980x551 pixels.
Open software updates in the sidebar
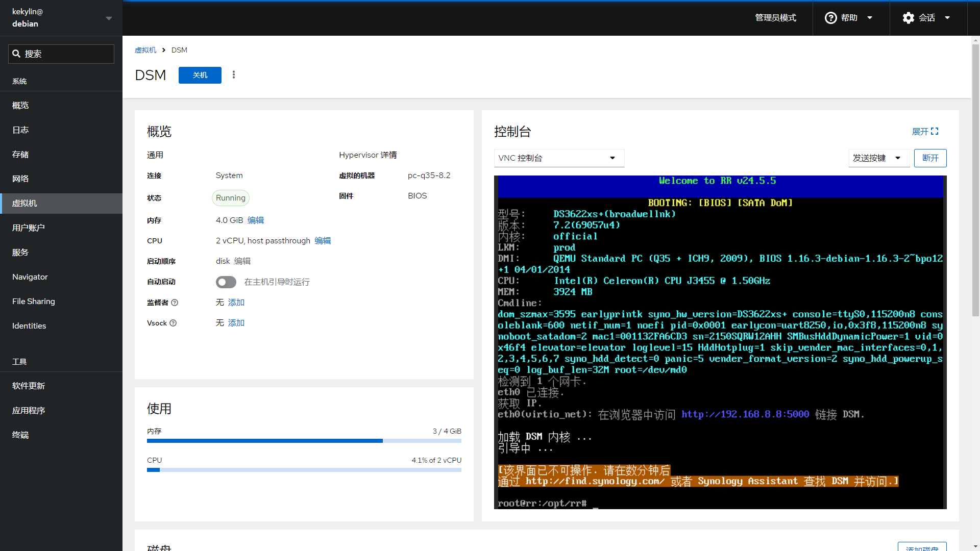(61, 386)
